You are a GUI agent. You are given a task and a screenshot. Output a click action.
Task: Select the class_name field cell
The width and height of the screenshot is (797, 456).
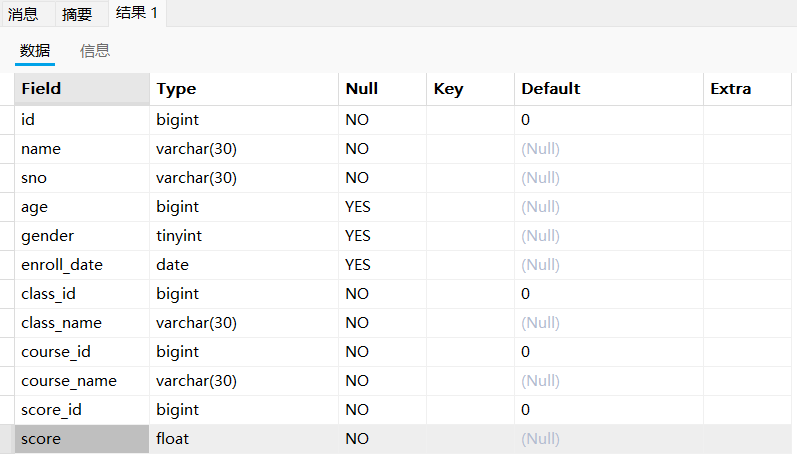coord(82,323)
